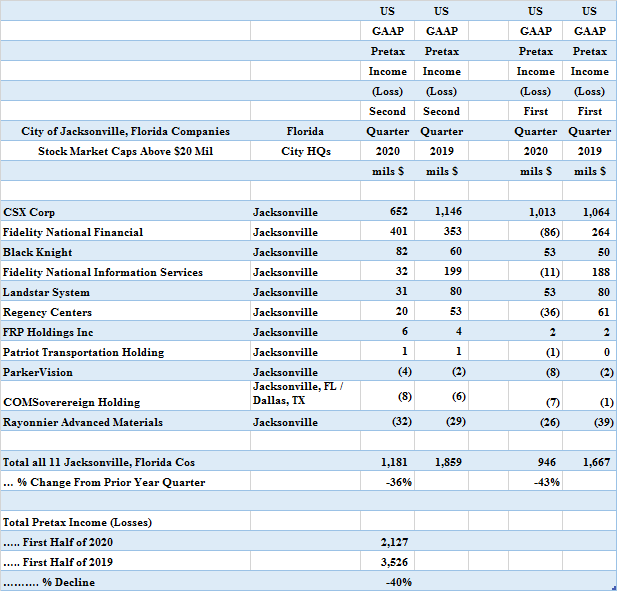Select Regency Centers Q1 2019 value 61
This screenshot has height=591, width=617.
click(x=604, y=312)
